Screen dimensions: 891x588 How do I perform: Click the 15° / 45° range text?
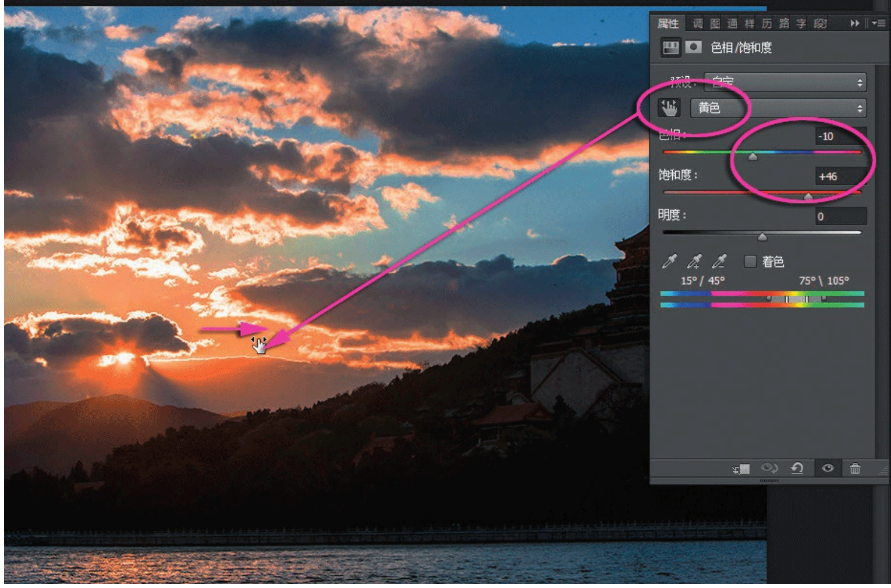click(703, 280)
